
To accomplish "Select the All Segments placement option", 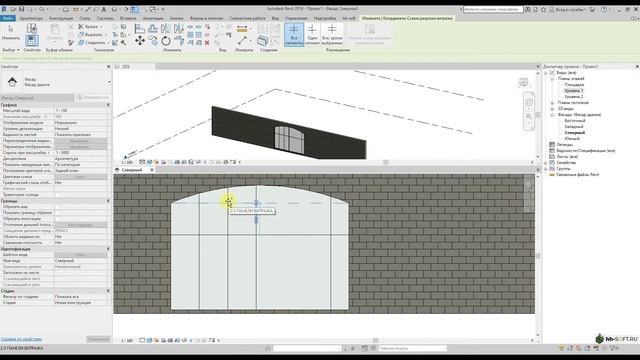I will pos(294,34).
